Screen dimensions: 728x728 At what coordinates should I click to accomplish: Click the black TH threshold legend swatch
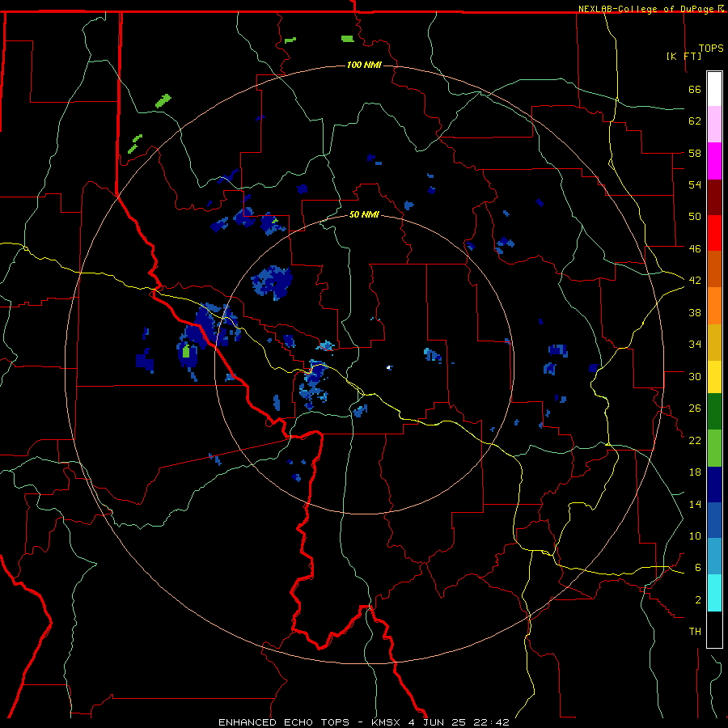[714, 629]
